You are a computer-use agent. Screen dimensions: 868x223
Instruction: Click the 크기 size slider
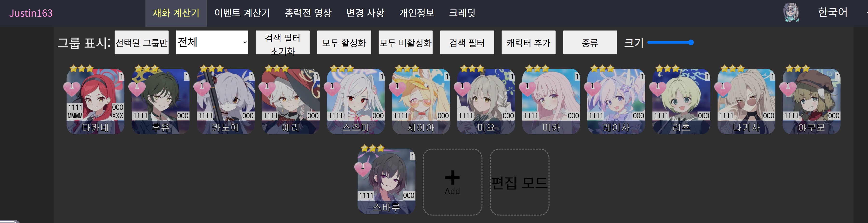point(670,42)
